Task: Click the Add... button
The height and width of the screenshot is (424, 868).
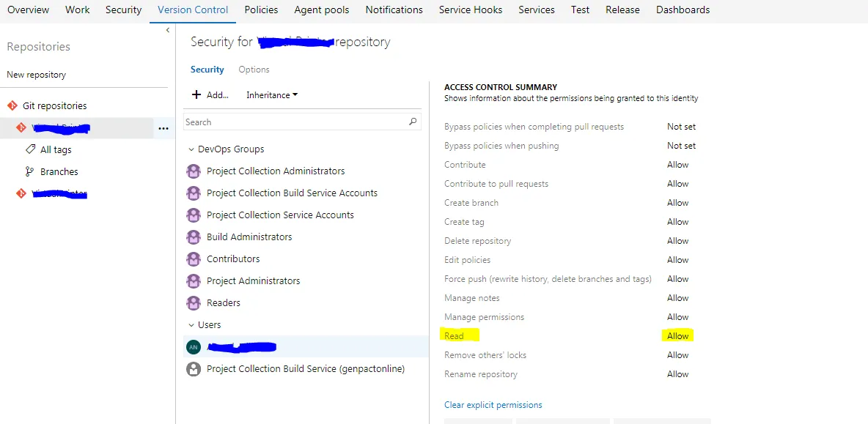Action: click(210, 95)
